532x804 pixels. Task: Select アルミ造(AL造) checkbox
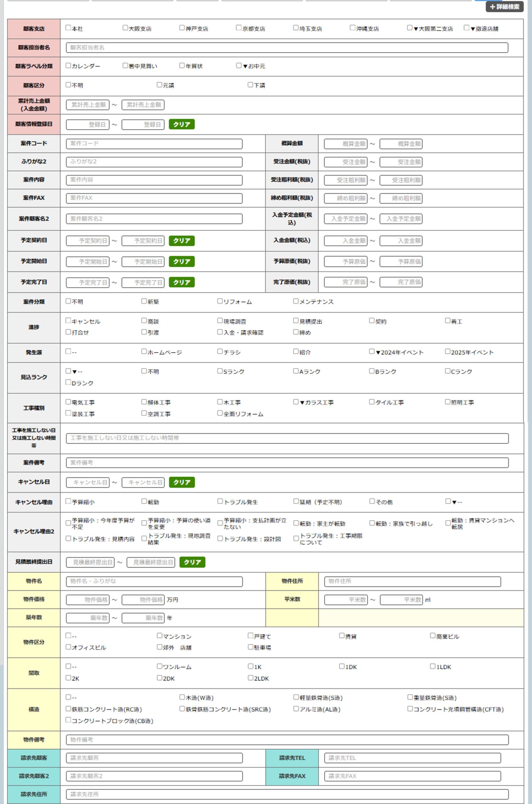pos(296,709)
